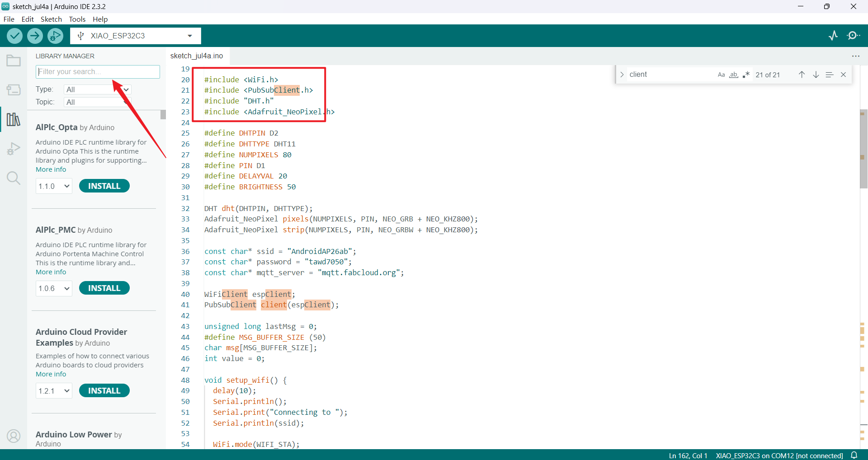Screen dimensions: 868x460
Task: Install Arduino Cloud Provider Examples library
Action: (x=104, y=390)
